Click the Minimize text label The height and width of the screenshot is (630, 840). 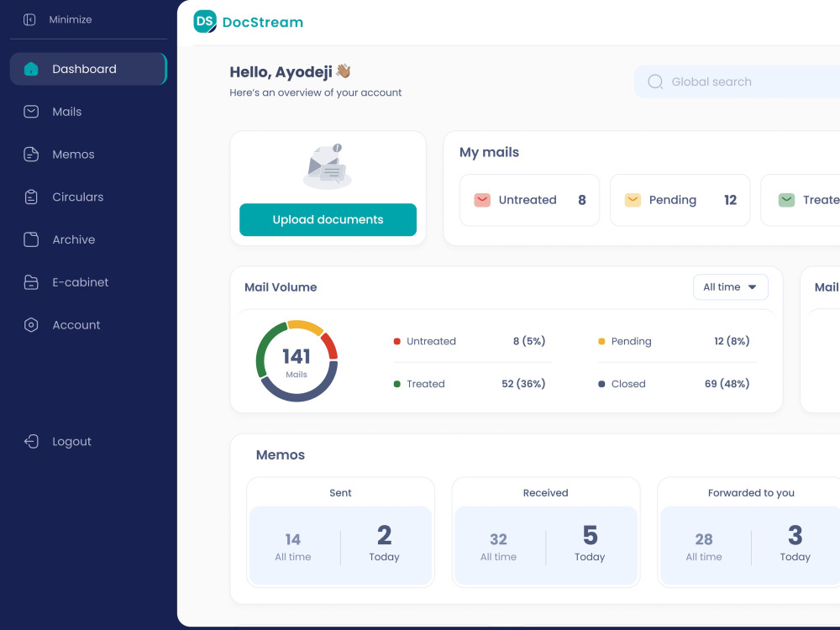click(71, 20)
